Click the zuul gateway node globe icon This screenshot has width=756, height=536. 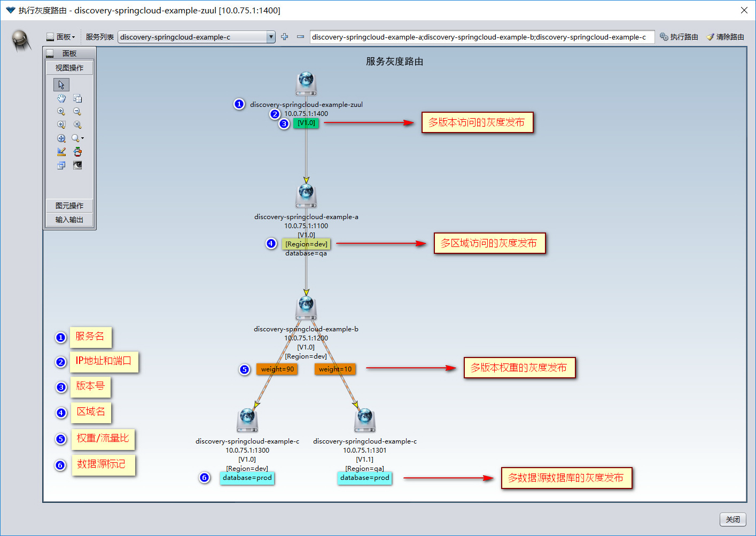[306, 84]
